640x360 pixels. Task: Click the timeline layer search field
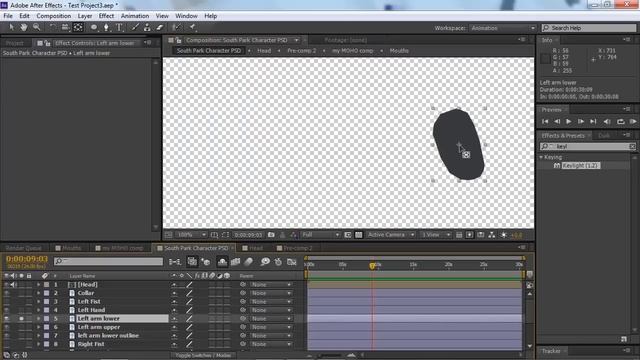[x=108, y=261]
